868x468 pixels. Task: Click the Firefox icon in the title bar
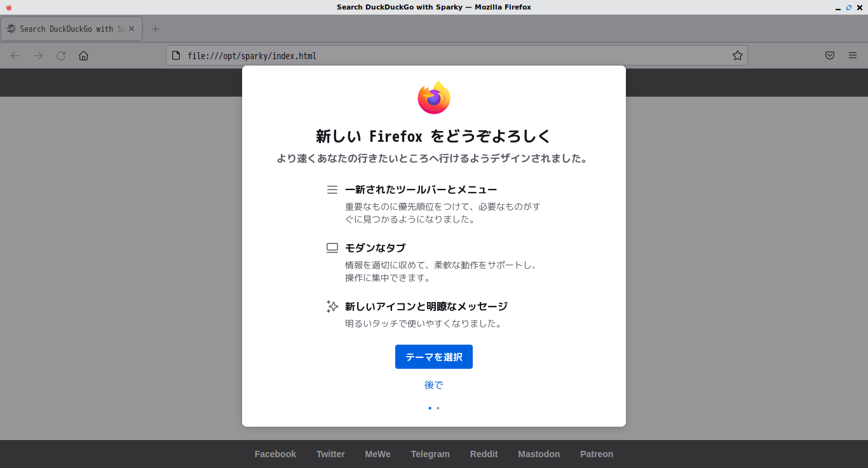(x=9, y=7)
